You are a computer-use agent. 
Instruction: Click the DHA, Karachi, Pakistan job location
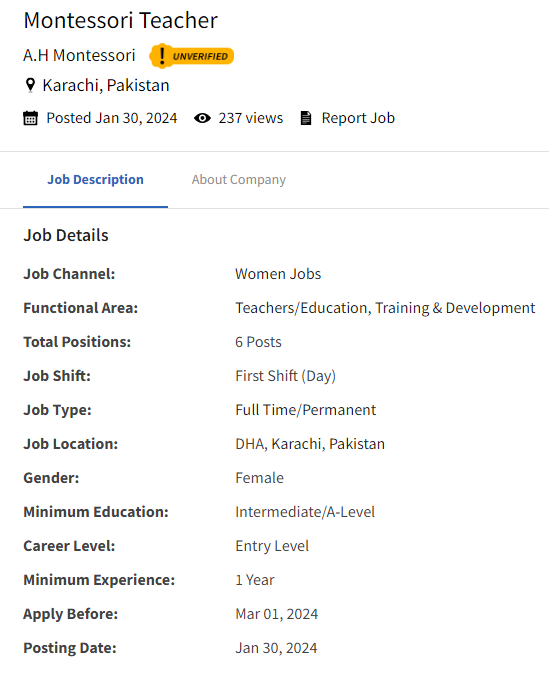[310, 444]
